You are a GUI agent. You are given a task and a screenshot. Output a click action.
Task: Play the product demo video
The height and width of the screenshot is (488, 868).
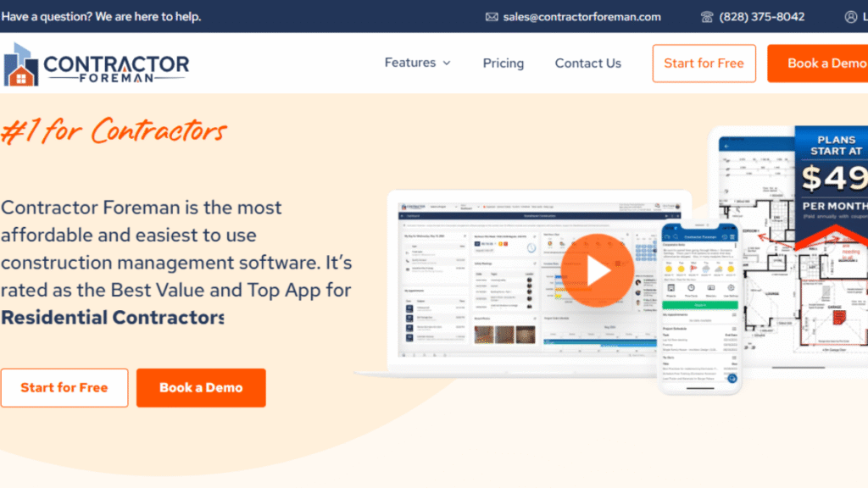tap(596, 270)
